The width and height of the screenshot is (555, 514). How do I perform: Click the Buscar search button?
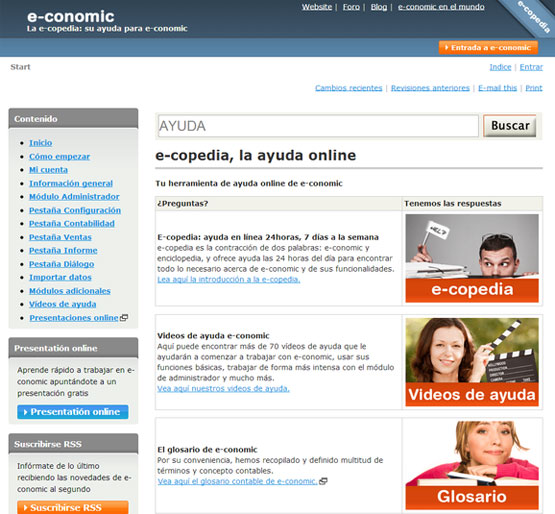click(510, 126)
